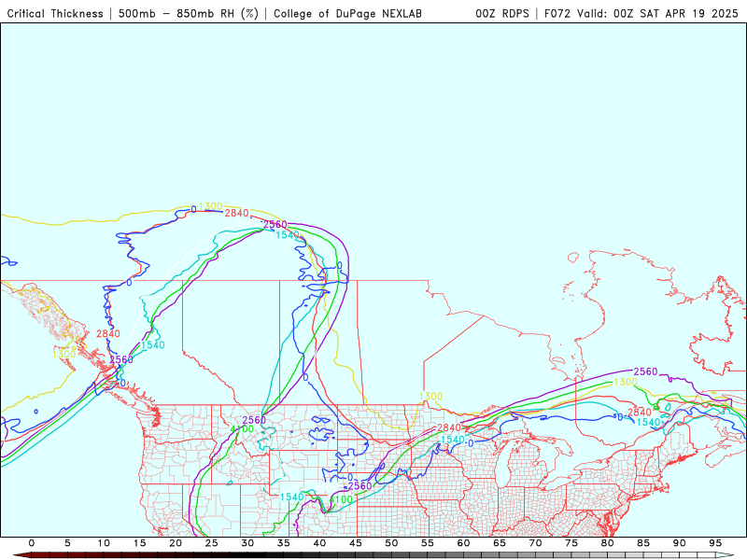Select colorbar tick label "40"
Image resolution: width=747 pixels, height=560 pixels.
click(x=319, y=543)
